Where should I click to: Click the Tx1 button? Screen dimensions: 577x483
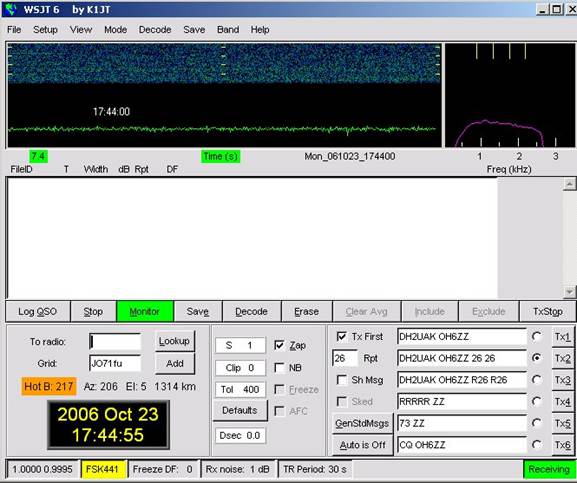(x=562, y=337)
